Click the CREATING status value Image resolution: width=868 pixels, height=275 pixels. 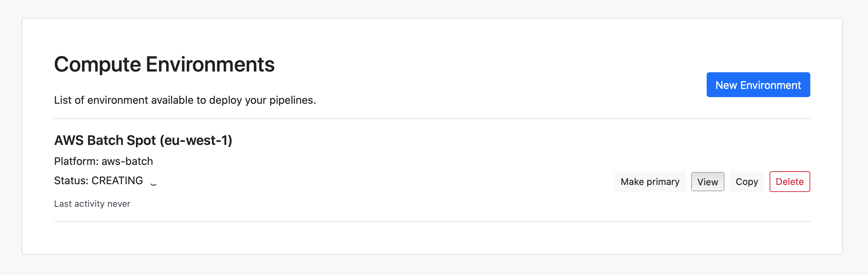pyautogui.click(x=117, y=180)
